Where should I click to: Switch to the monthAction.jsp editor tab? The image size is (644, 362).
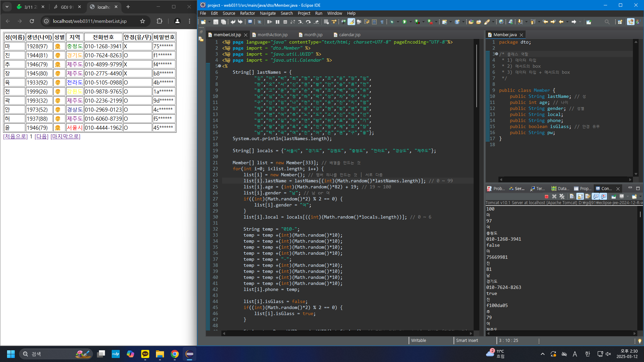tap(272, 35)
